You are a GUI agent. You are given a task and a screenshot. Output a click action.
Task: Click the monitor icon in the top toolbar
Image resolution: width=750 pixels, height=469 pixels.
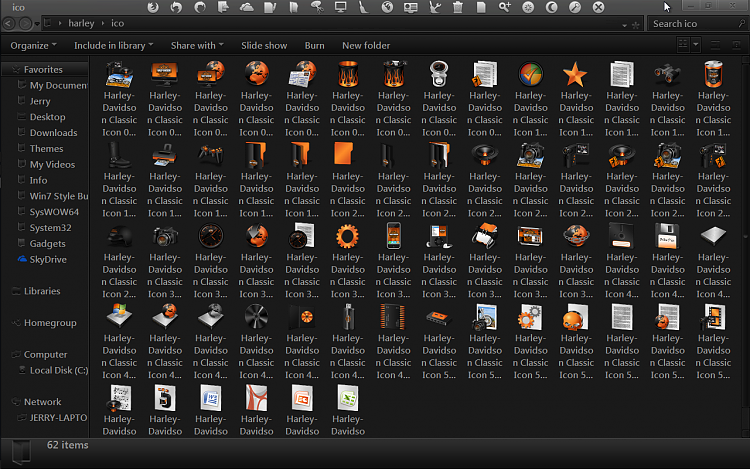[x=341, y=7]
